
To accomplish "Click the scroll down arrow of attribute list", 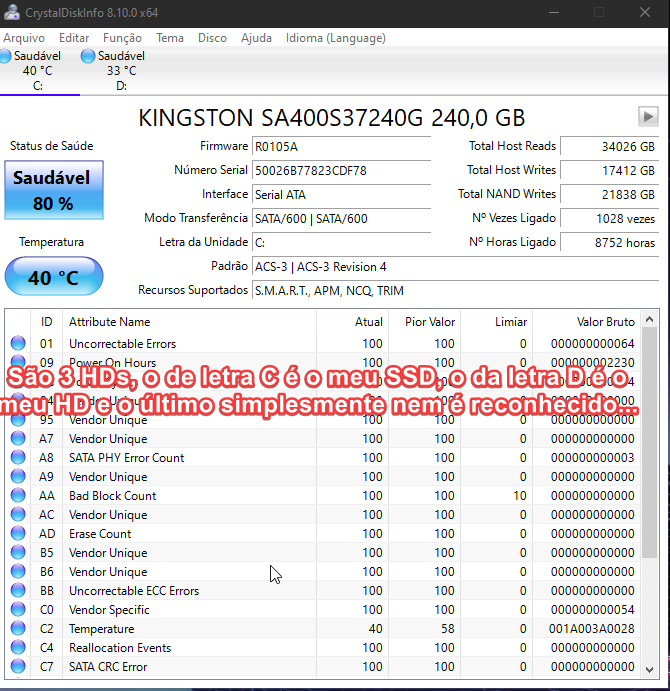I will tap(649, 669).
